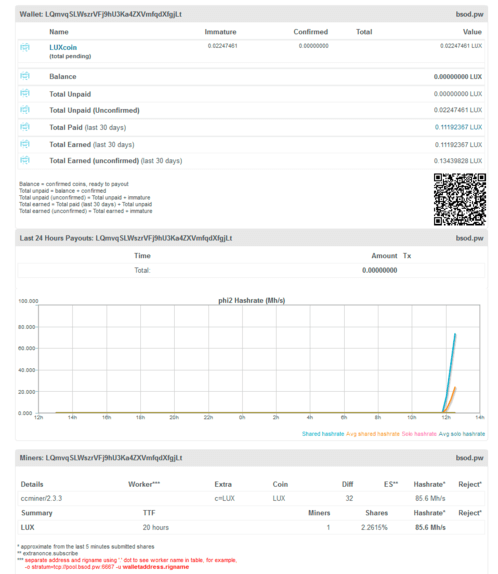Image resolution: width=498 pixels, height=574 pixels.
Task: Click the icon next to Total Unpaid
Action: click(25, 93)
